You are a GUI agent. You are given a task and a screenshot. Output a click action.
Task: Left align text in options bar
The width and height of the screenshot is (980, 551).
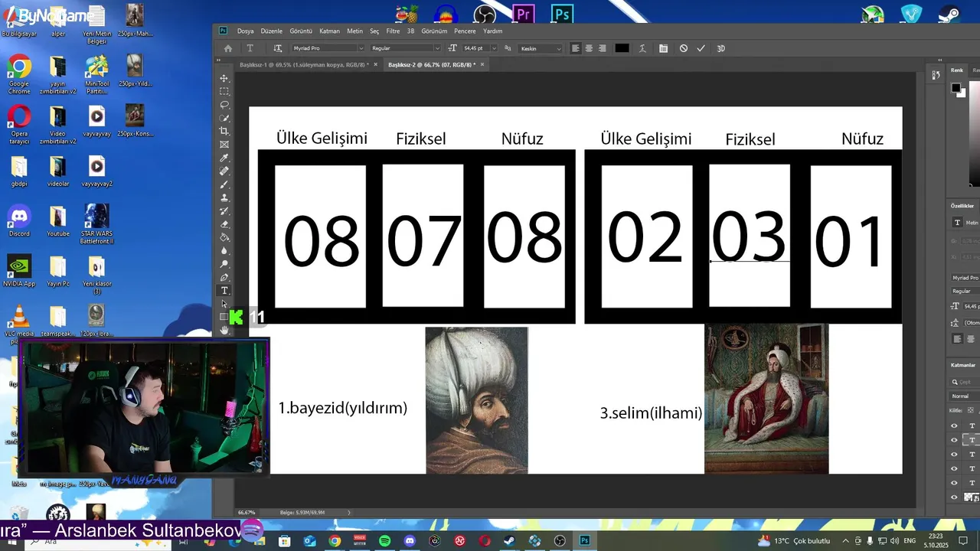(x=575, y=48)
